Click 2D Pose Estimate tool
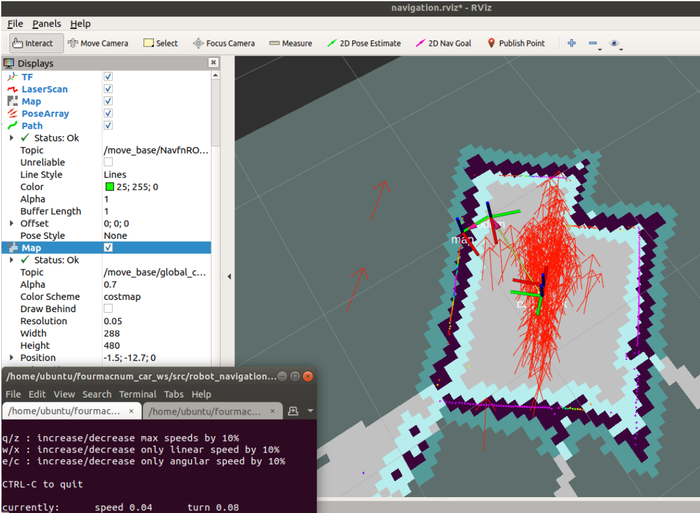 coord(364,43)
